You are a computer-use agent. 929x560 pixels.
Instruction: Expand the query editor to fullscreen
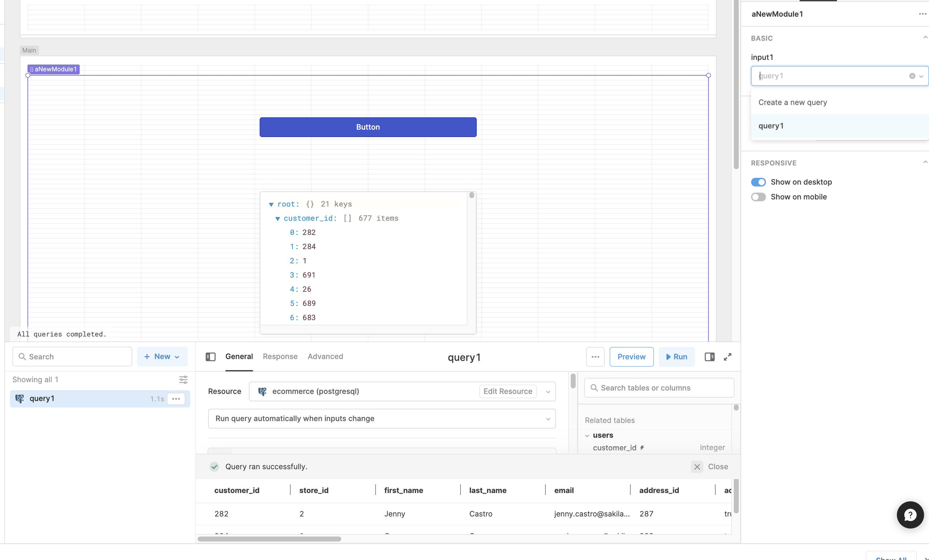pyautogui.click(x=728, y=357)
